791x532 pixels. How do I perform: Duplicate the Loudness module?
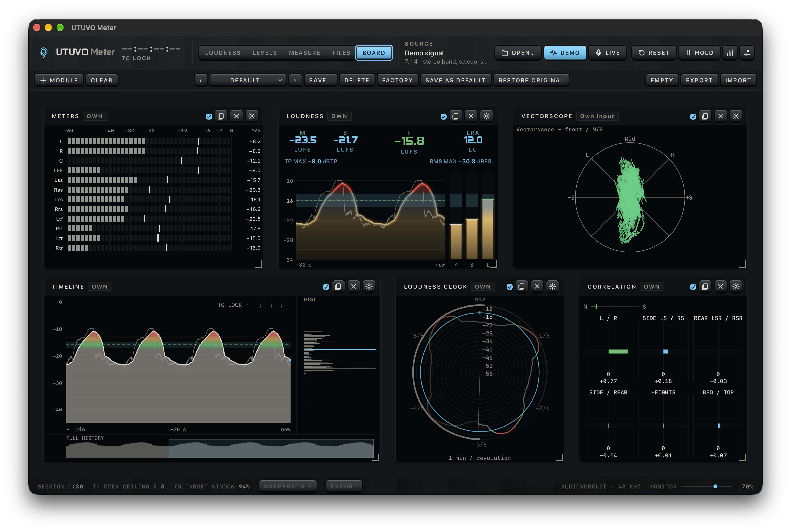pos(455,116)
